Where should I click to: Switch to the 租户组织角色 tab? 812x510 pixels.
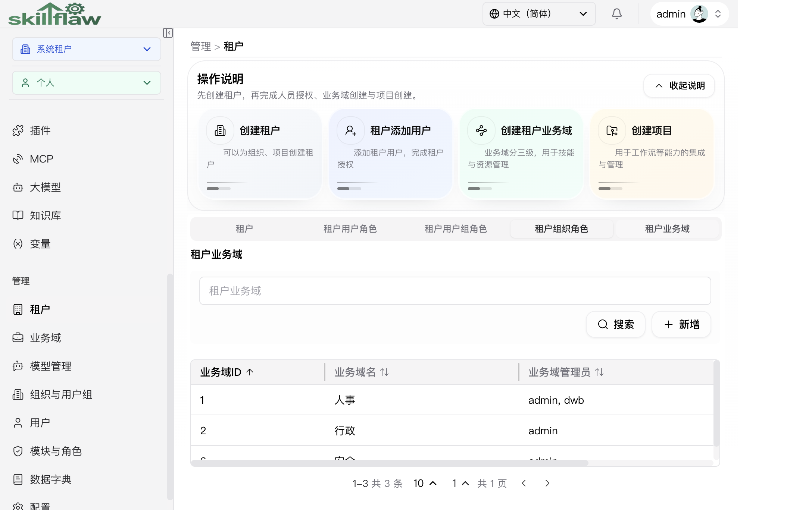(x=562, y=229)
